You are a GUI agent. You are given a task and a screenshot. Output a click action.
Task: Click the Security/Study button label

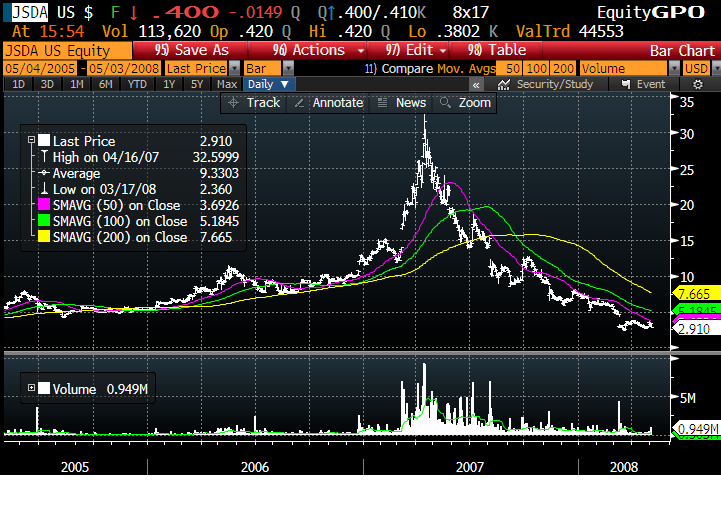(555, 85)
